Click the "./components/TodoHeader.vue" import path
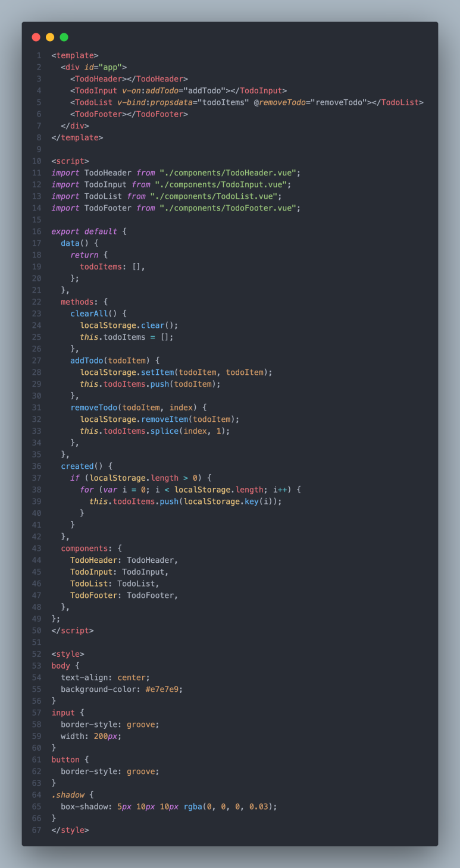This screenshot has width=460, height=868. [x=228, y=173]
